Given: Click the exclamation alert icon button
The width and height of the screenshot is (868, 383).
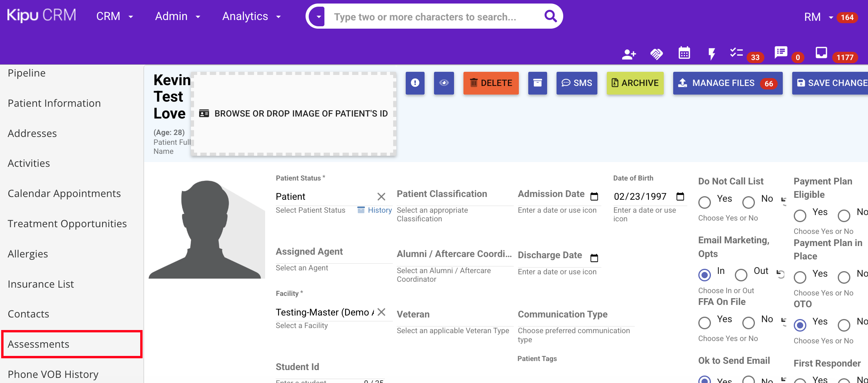Looking at the screenshot, I should click(415, 83).
